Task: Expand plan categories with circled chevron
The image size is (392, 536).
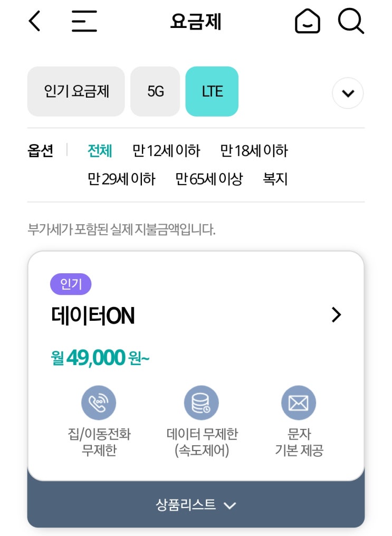Action: coord(348,93)
